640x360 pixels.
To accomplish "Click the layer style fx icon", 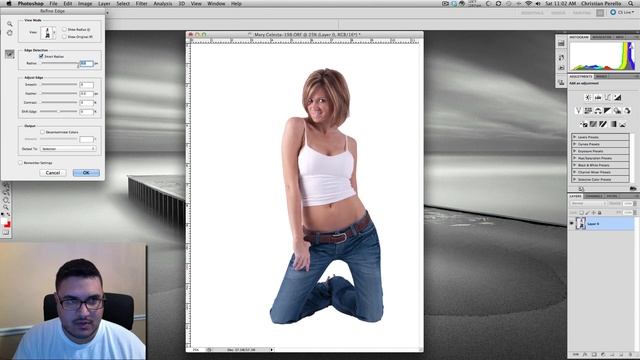I will click(x=585, y=355).
